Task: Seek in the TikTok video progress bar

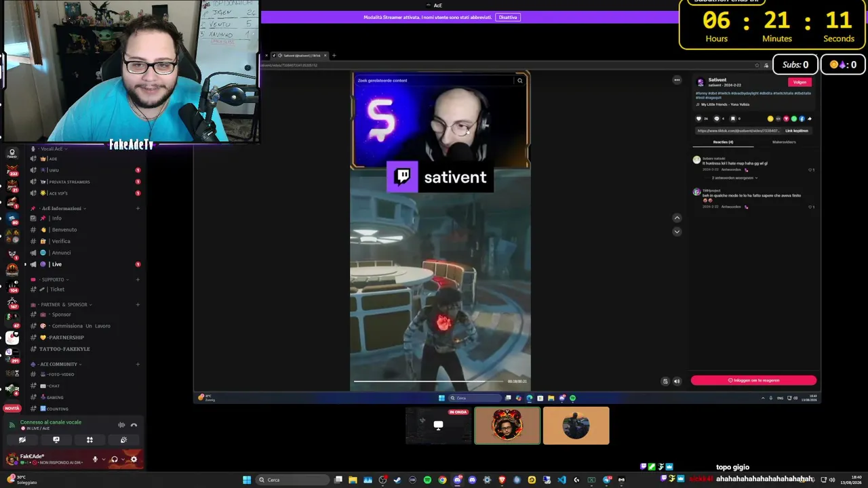Action: click(429, 382)
